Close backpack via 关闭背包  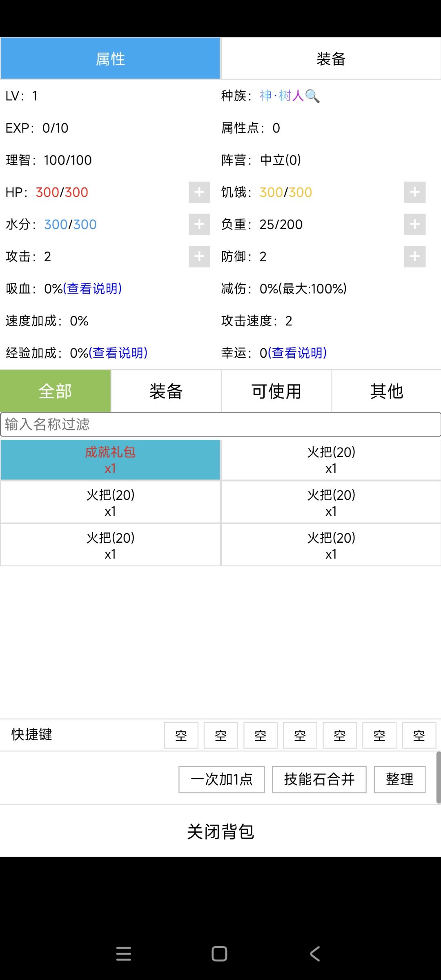coord(220,832)
